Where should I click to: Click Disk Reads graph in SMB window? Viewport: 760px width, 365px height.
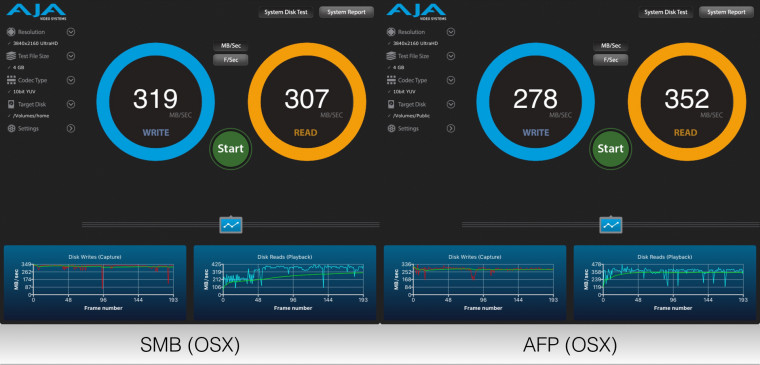pos(285,283)
